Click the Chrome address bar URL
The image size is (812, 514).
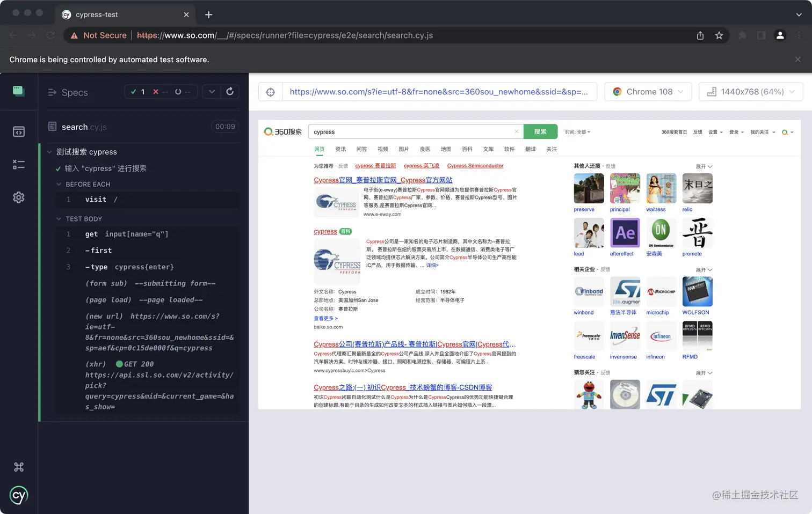285,35
